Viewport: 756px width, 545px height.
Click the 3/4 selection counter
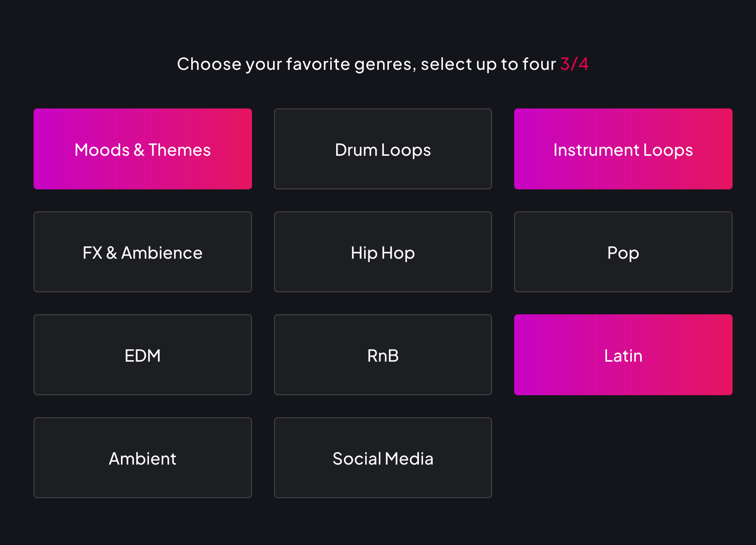[x=574, y=64]
